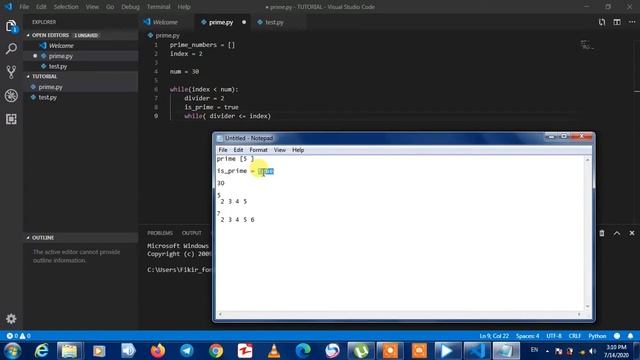The width and height of the screenshot is (640, 360).
Task: Collapse the Outline section
Action: click(x=43, y=238)
